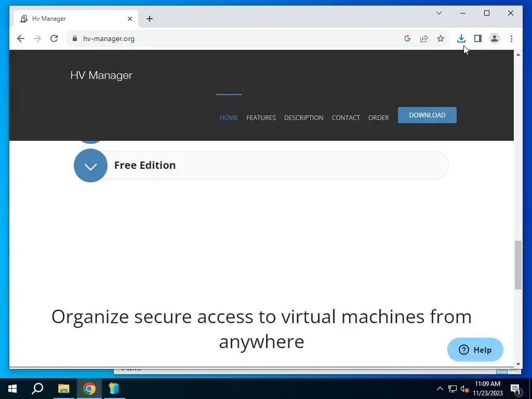Select the Hv Manager browser tab
The height and width of the screenshot is (399, 532).
pos(76,19)
